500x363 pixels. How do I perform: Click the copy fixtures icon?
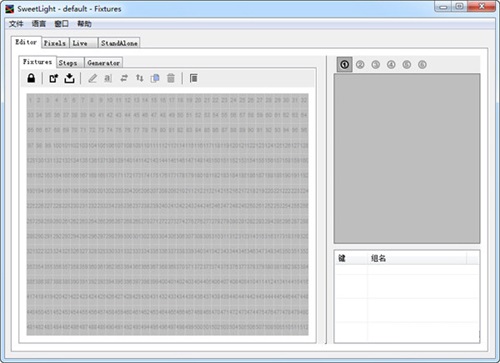155,78
